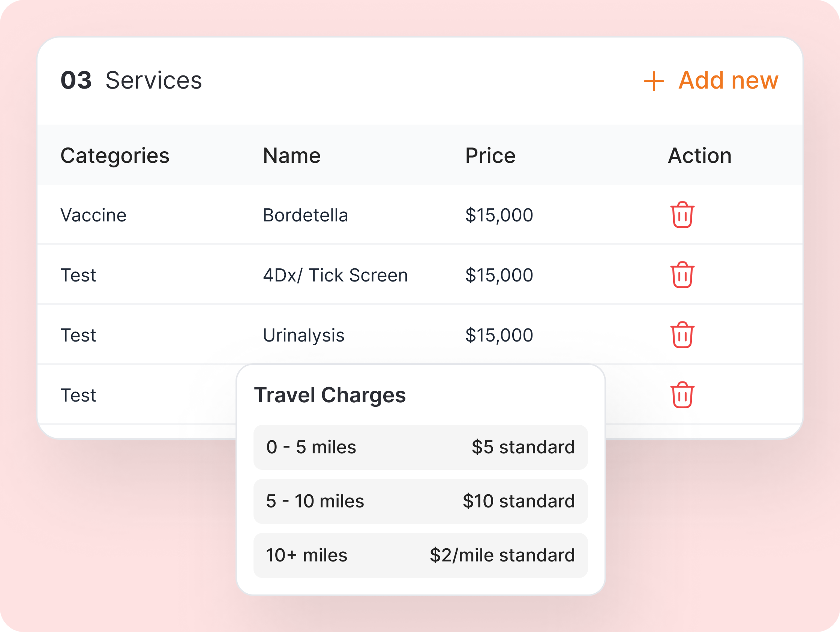
Task: Click the trash icon in the last row
Action: (682, 395)
